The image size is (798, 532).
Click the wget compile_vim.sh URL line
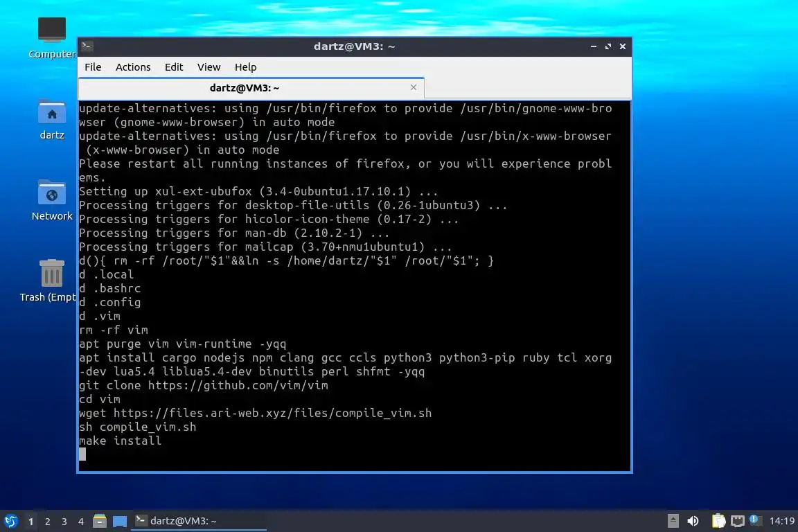[255, 413]
